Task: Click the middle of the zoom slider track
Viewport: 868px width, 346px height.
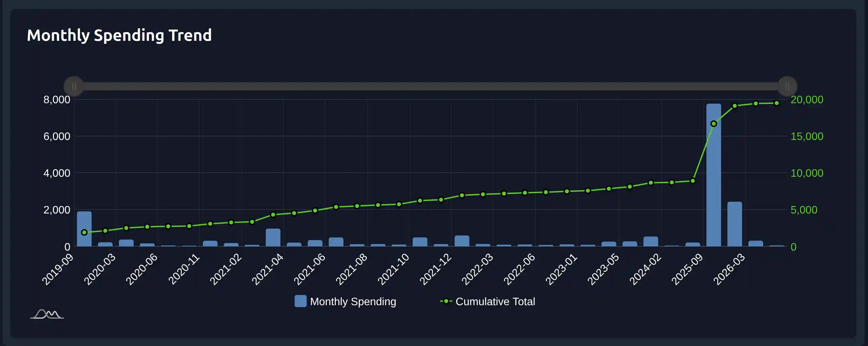Action: [x=430, y=86]
